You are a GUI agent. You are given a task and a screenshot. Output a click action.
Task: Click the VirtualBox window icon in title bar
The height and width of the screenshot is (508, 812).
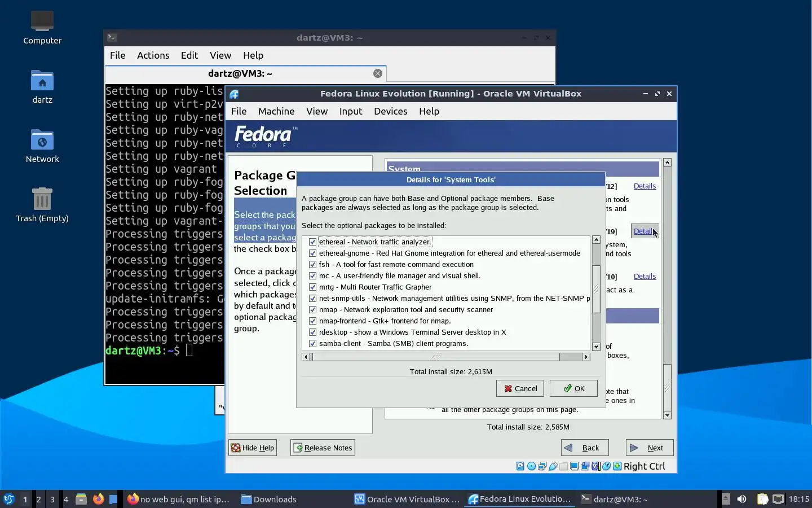pyautogui.click(x=234, y=94)
